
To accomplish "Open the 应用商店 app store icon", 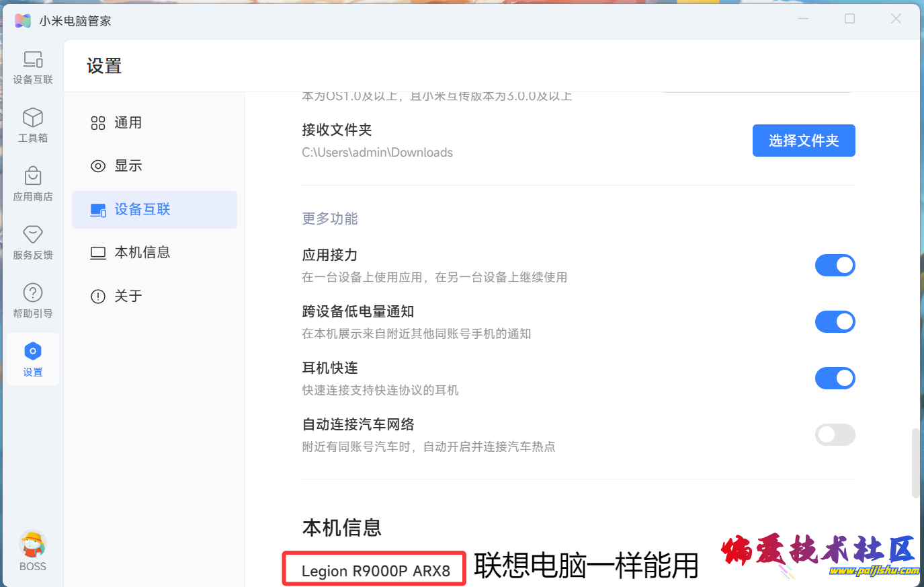I will (33, 184).
